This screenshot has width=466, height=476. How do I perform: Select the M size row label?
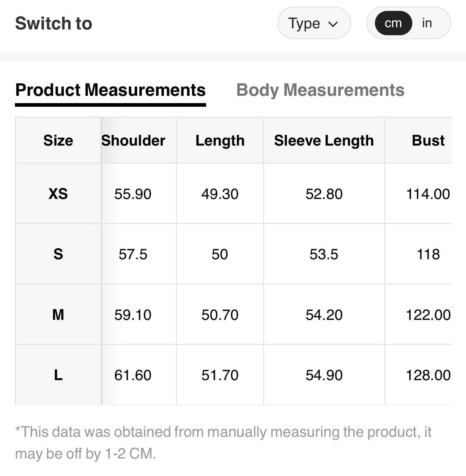[58, 314]
